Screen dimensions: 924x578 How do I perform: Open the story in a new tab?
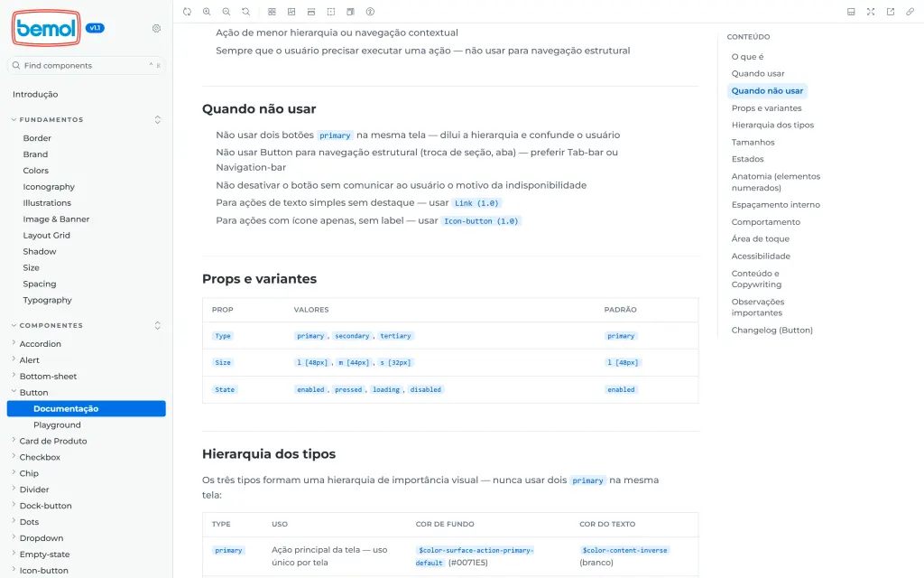tap(891, 11)
